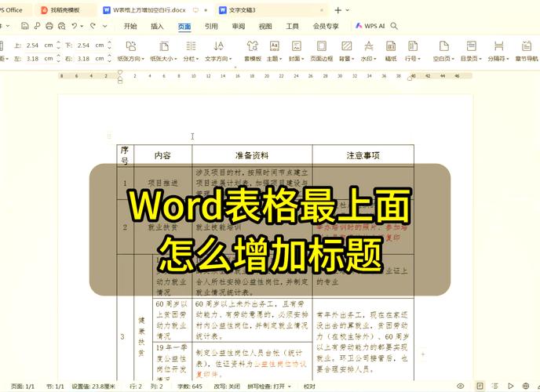Image resolution: width=540 pixels, height=392 pixels.
Task: Open the 审阅 ribbon tab
Action: click(239, 26)
